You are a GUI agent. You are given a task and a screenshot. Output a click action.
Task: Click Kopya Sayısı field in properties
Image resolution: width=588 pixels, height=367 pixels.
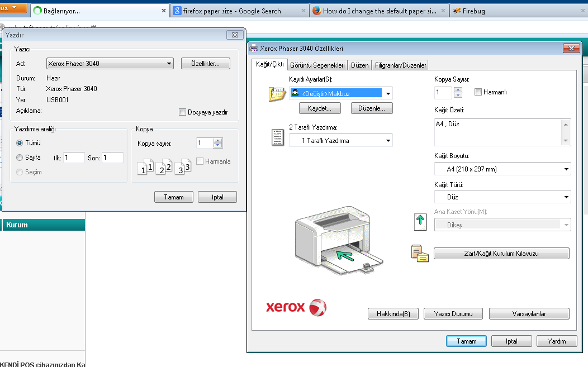444,92
